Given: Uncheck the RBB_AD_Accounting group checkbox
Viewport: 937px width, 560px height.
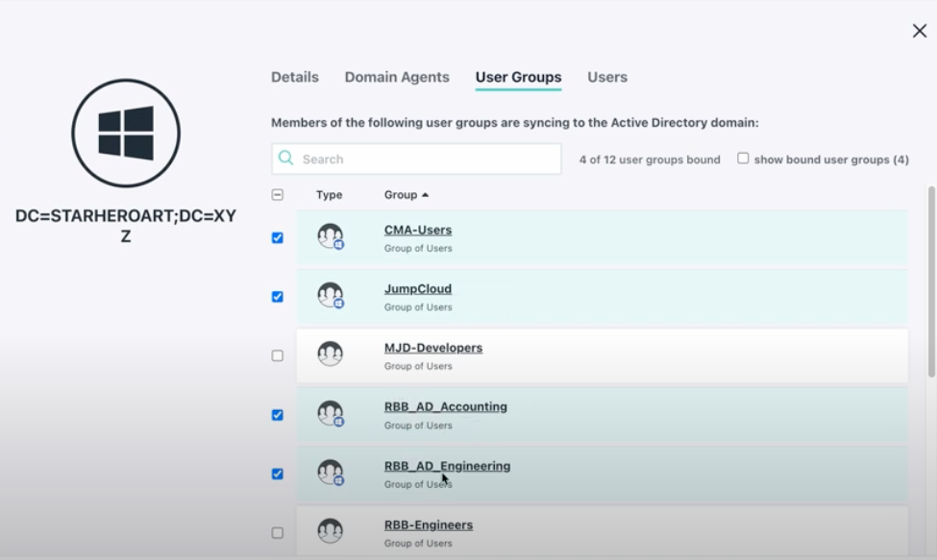Looking at the screenshot, I should 278,415.
